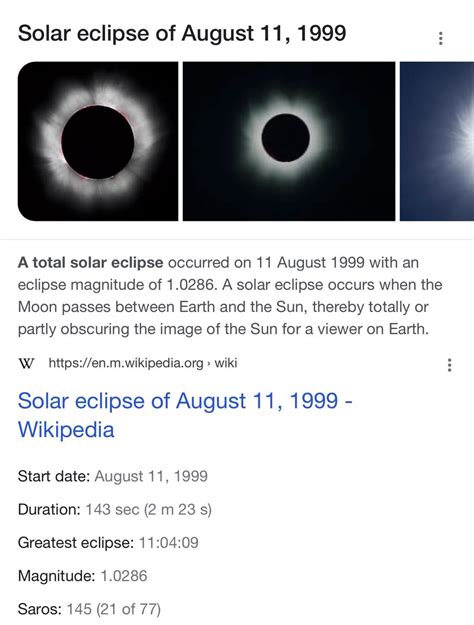Open the three-dot options next to the Wikipedia URL

[450, 365]
